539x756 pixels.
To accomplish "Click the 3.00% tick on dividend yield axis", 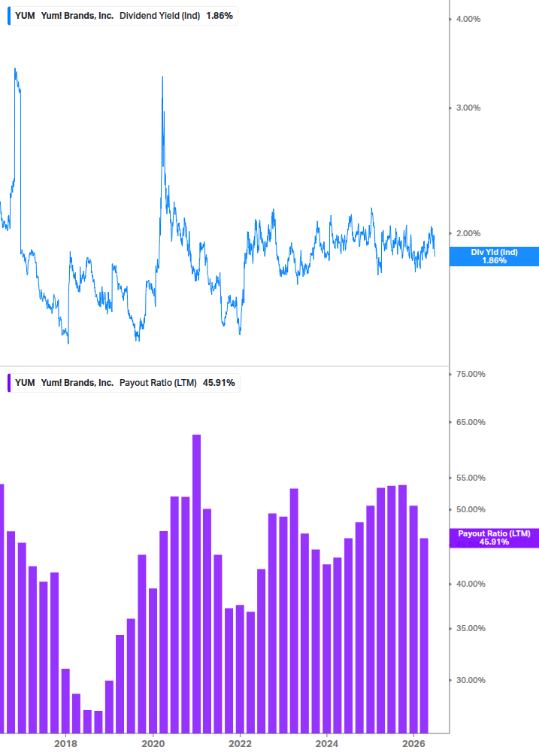I will click(x=468, y=108).
